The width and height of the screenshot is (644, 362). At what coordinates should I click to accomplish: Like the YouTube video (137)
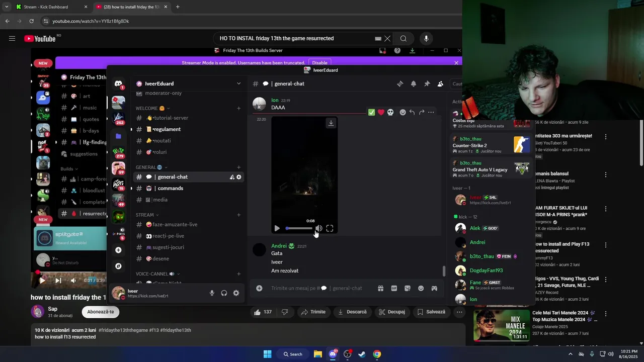tap(263, 312)
